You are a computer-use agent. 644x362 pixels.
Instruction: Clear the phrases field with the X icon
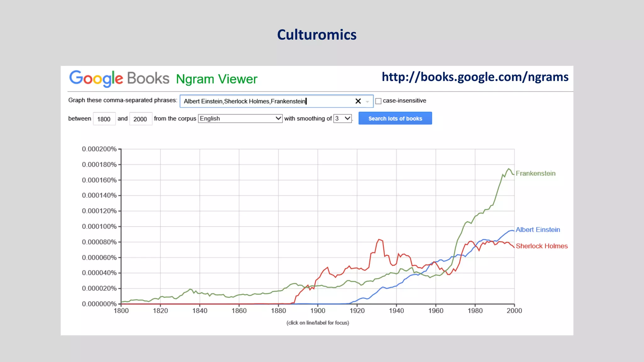click(358, 101)
